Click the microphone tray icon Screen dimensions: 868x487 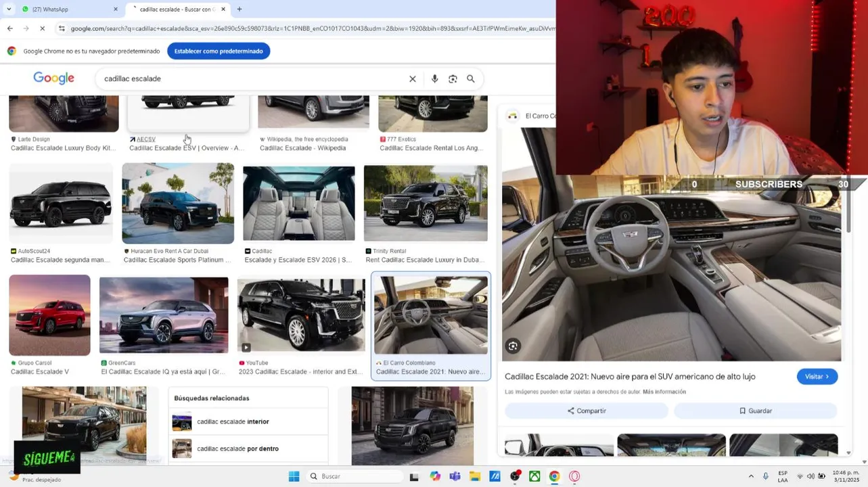766,476
